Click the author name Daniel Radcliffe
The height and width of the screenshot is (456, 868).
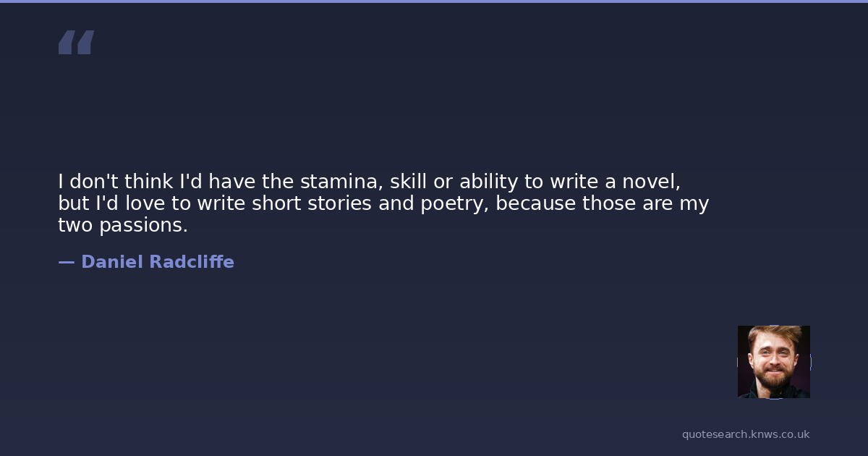coord(157,262)
